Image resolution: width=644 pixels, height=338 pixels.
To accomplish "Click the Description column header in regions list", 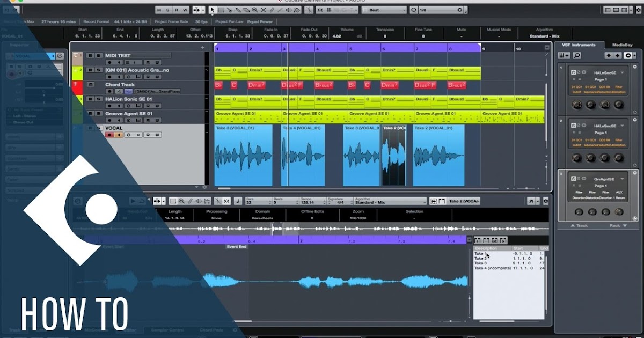I will click(493, 248).
